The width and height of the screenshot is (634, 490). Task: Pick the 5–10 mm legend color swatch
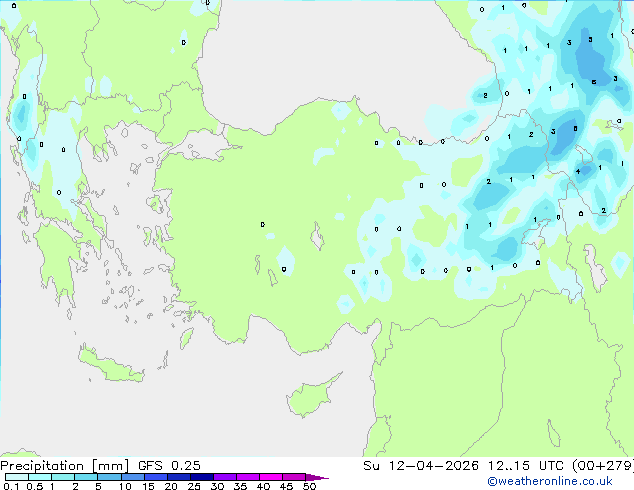[110, 477]
